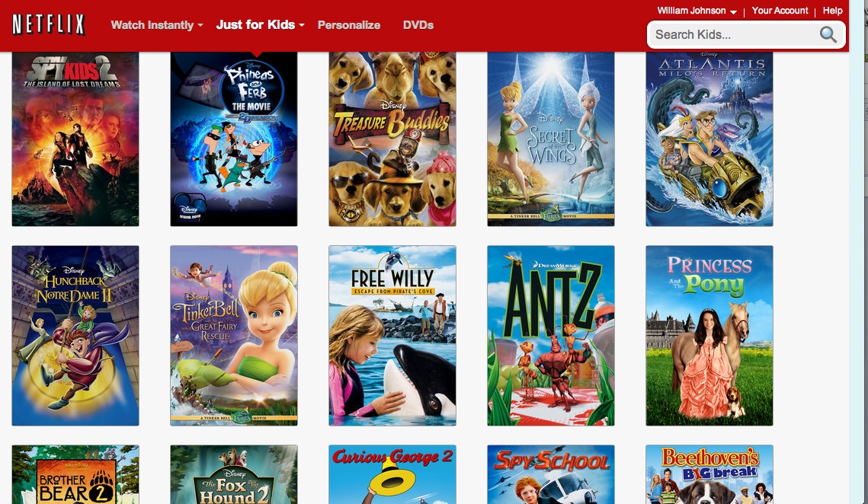Screen dimensions: 868x504
Task: Open the Help link
Action: coord(832,11)
